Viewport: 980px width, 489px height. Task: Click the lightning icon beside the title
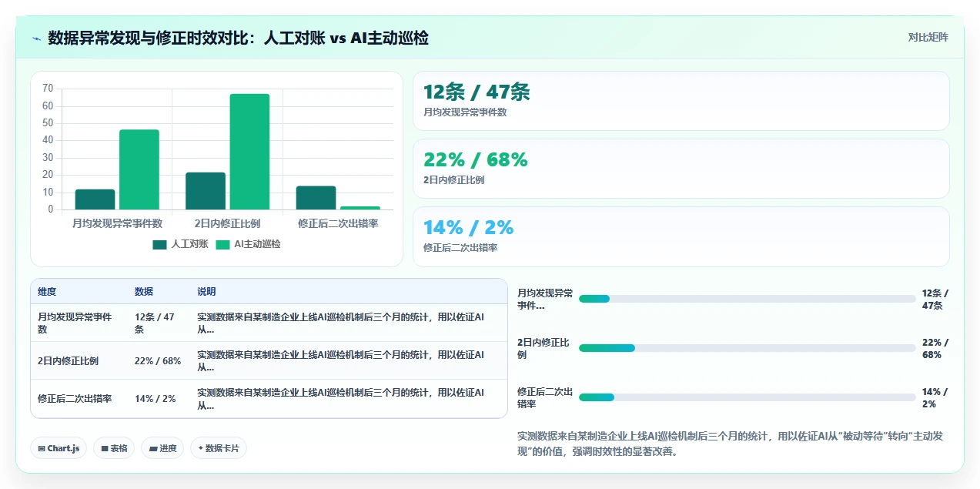pyautogui.click(x=36, y=38)
